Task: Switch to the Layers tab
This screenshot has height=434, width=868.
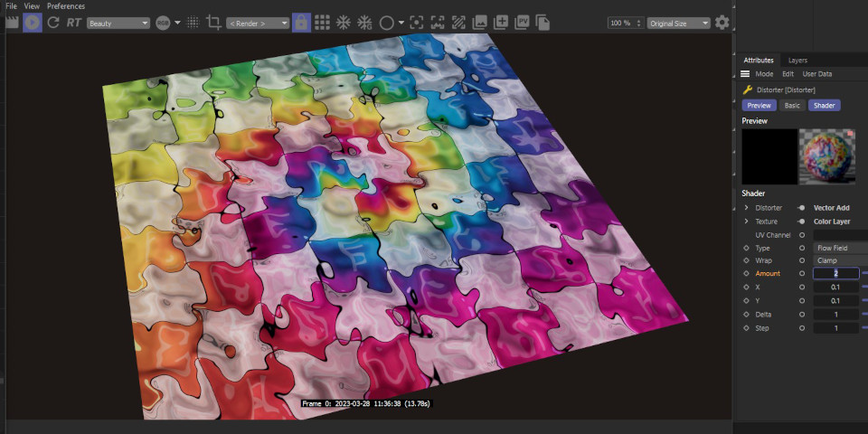Action: click(797, 61)
